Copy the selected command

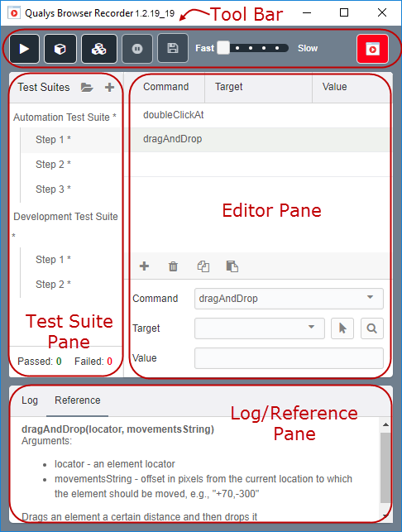click(203, 266)
